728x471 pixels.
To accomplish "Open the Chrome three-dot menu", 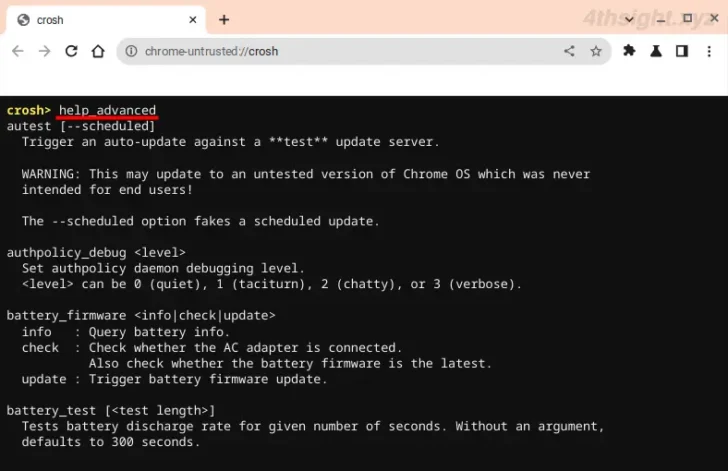I will [709, 51].
